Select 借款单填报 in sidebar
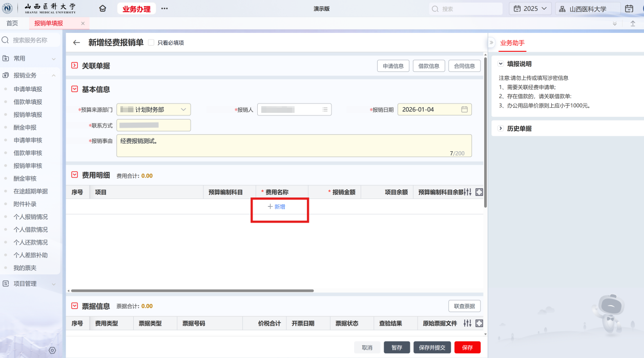 click(28, 102)
